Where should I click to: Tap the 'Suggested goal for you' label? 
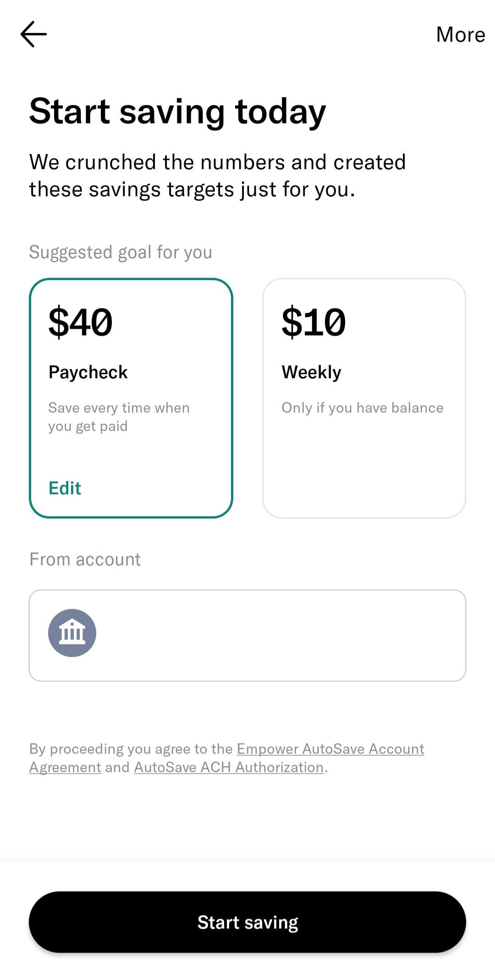tap(121, 252)
